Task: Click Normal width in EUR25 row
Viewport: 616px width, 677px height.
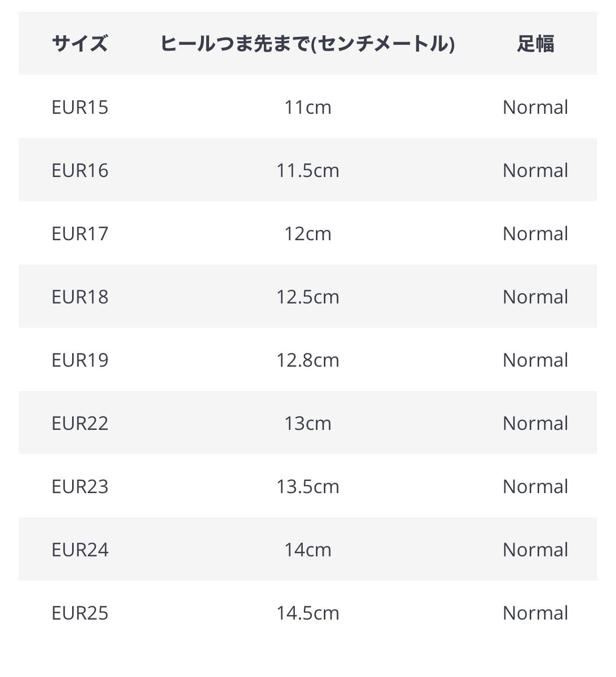Action: [x=535, y=613]
